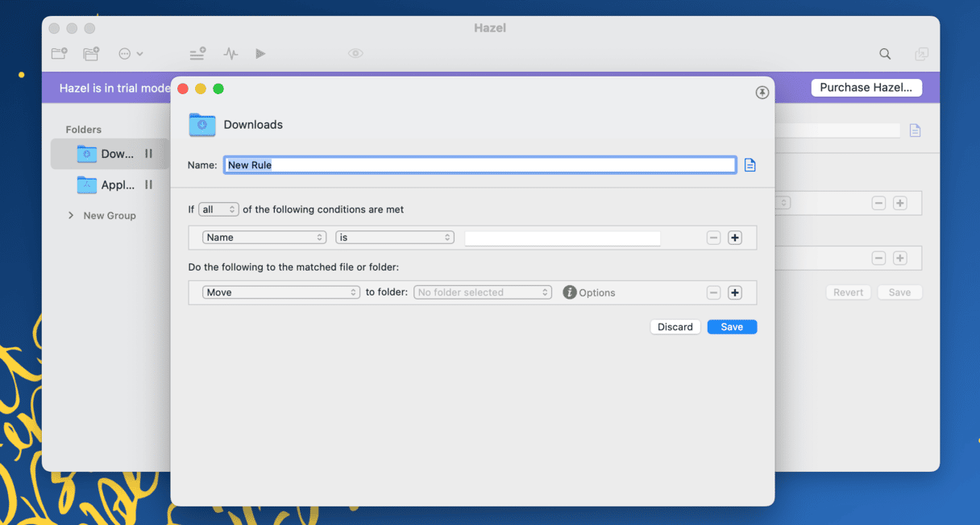Click the pin icon in rule dialog
The width and height of the screenshot is (980, 525).
click(x=762, y=93)
